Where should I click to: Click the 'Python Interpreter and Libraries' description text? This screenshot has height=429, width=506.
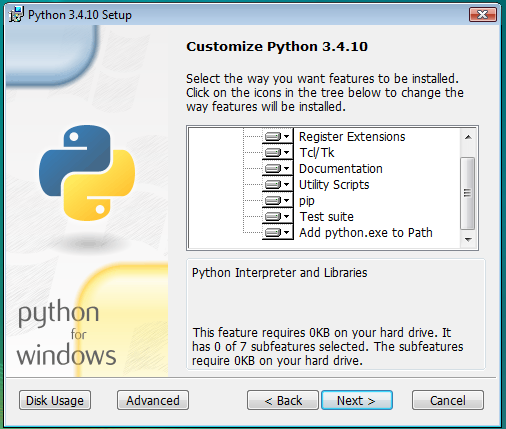279,273
